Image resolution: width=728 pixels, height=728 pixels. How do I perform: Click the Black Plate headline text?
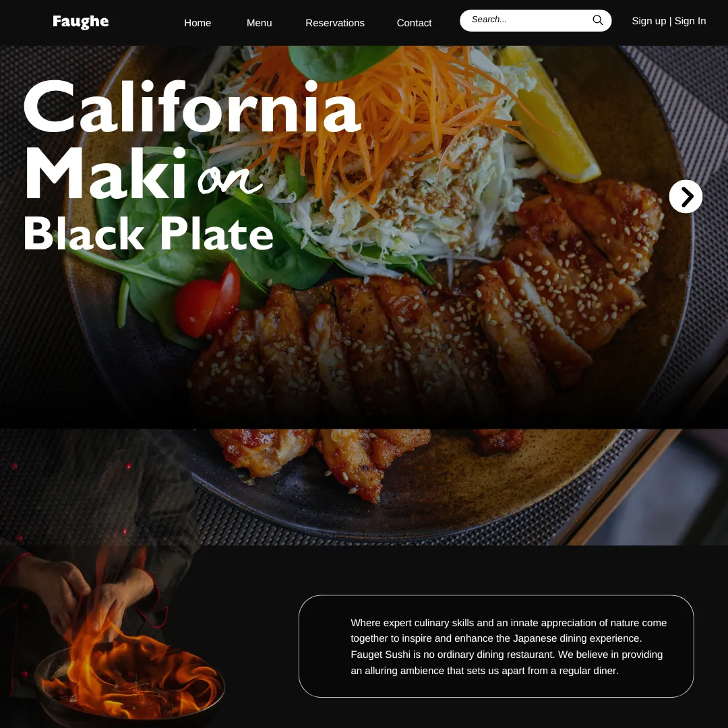tap(148, 233)
